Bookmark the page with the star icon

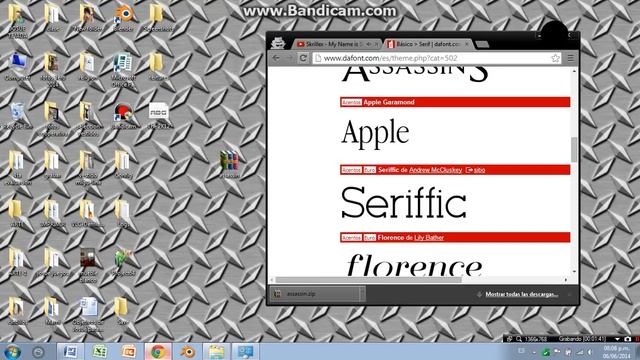click(x=555, y=58)
